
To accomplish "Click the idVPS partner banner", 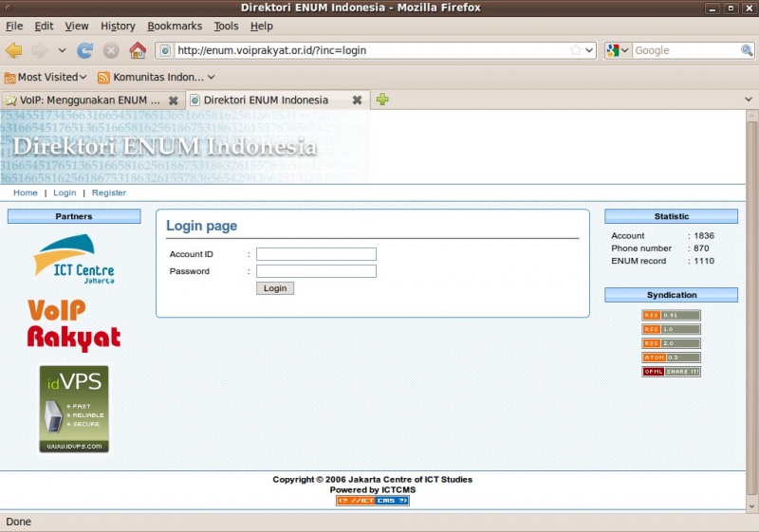I will (x=74, y=409).
